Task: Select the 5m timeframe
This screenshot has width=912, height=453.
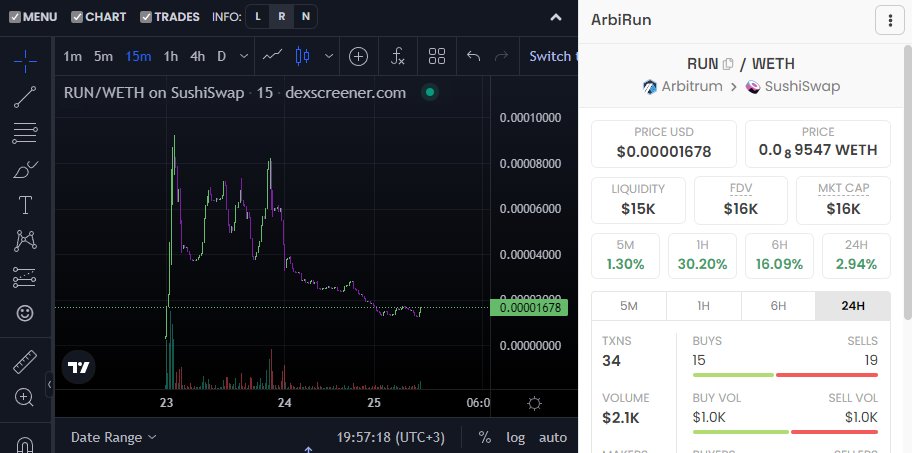Action: [103, 56]
